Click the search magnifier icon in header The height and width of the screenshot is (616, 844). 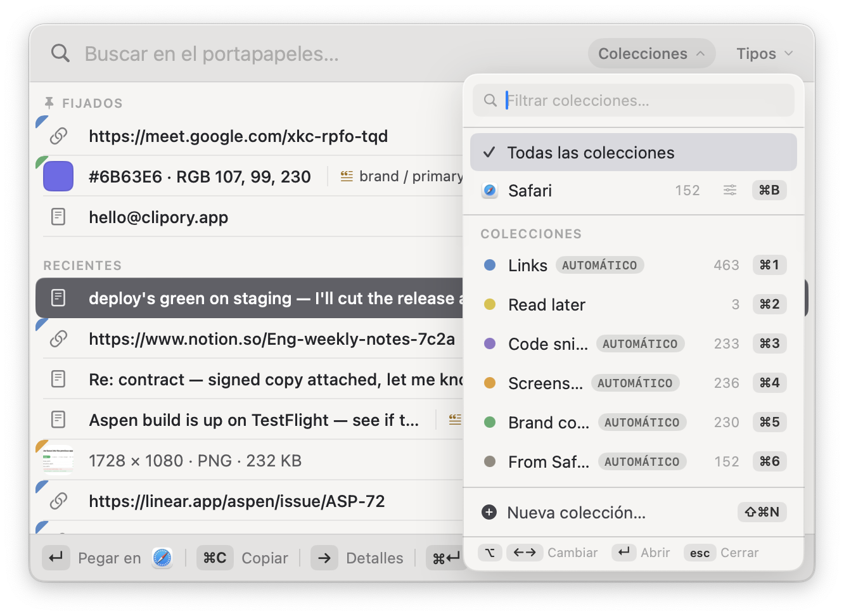click(x=60, y=53)
